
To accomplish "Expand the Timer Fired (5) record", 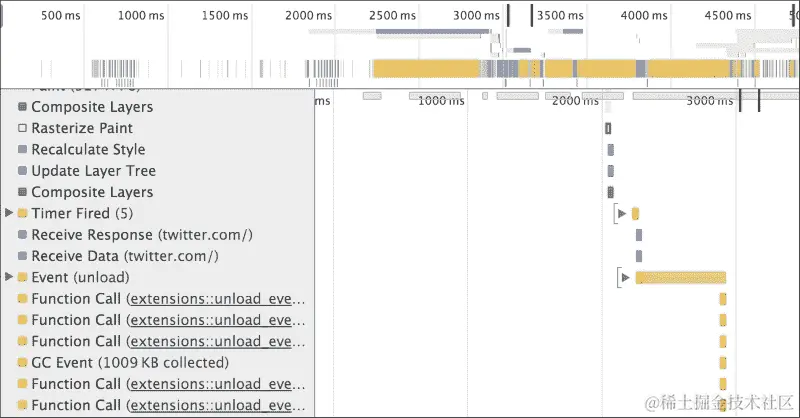I will 9,213.
